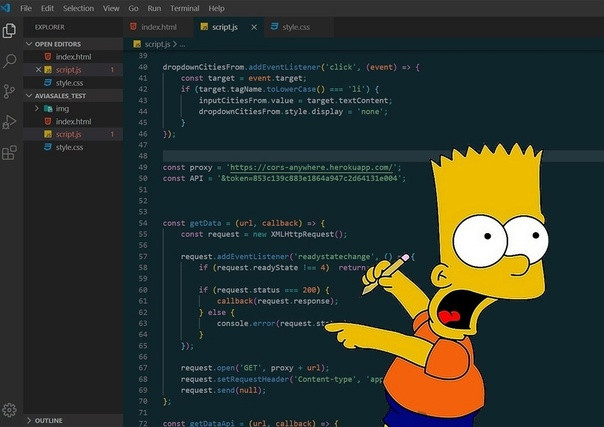Click the script.js breadcrumb item
Viewport: 604px width, 427px height.
coord(157,44)
